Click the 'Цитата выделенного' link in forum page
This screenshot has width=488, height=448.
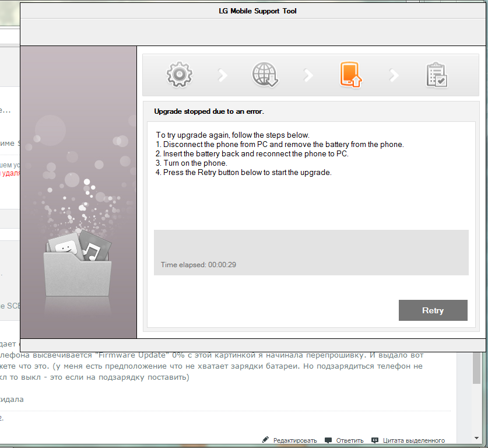(x=413, y=440)
